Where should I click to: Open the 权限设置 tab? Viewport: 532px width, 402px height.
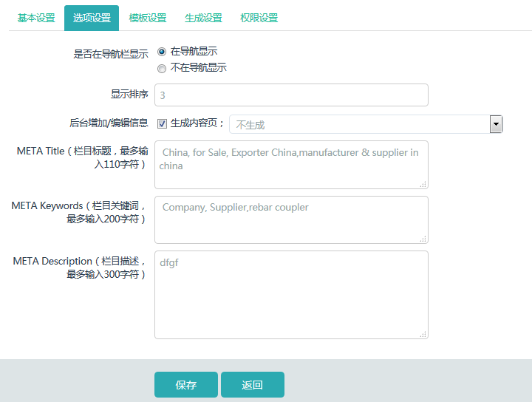pyautogui.click(x=259, y=18)
